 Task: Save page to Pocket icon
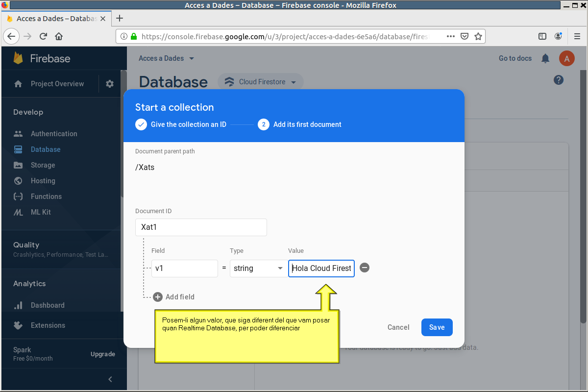(465, 36)
